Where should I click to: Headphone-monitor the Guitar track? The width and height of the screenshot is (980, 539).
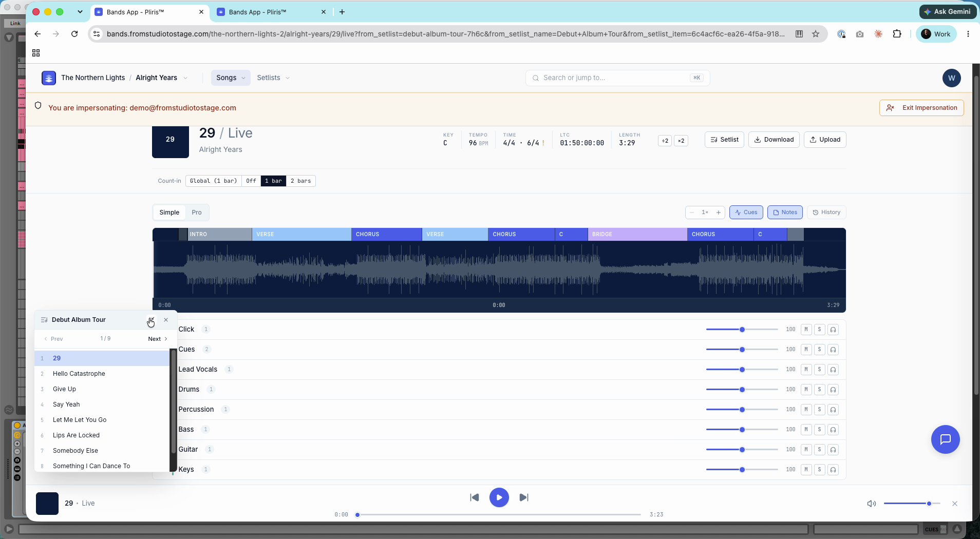click(833, 450)
